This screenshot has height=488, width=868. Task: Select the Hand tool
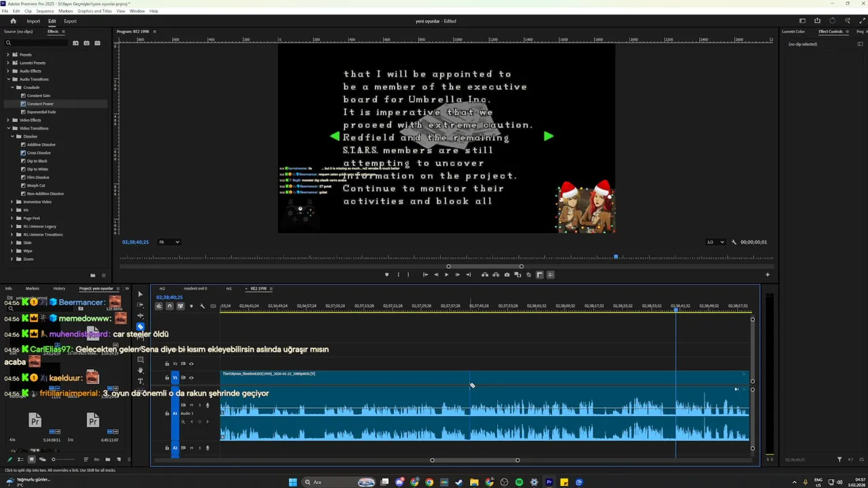pyautogui.click(x=140, y=370)
